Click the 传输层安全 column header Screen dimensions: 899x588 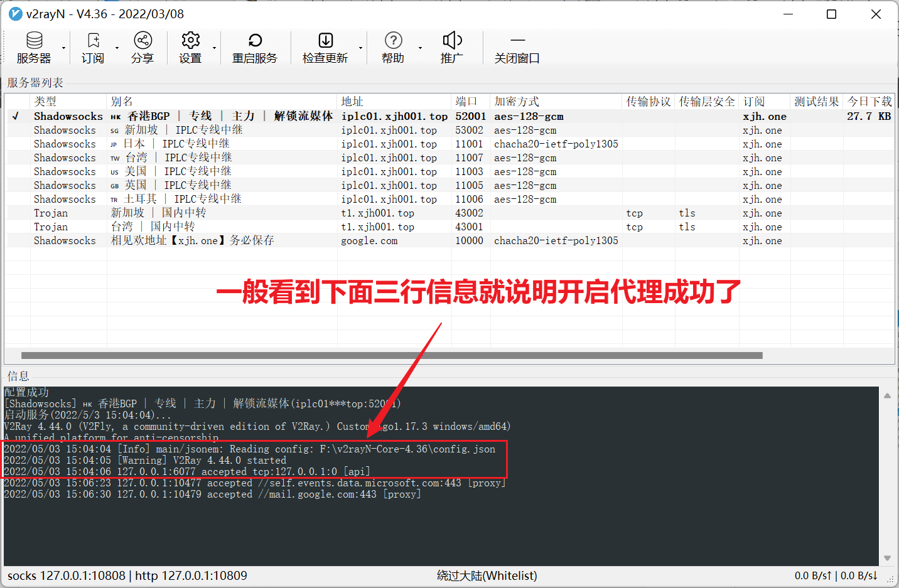pos(707,102)
